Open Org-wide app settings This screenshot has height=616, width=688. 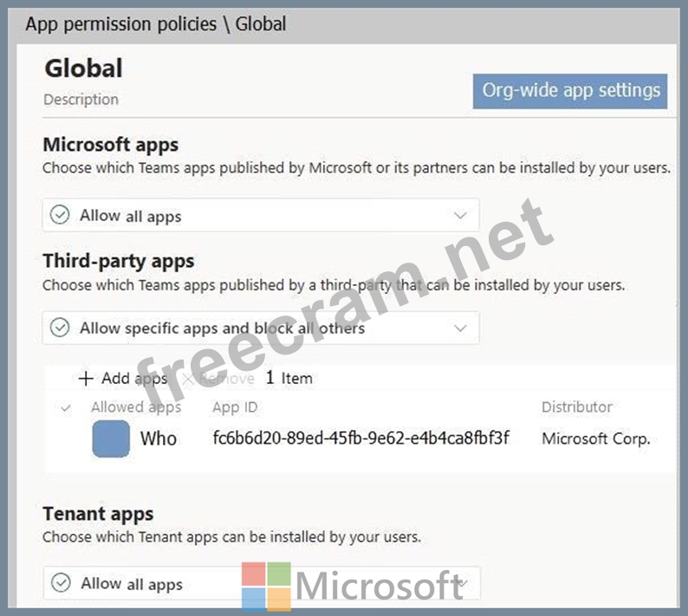[x=570, y=90]
